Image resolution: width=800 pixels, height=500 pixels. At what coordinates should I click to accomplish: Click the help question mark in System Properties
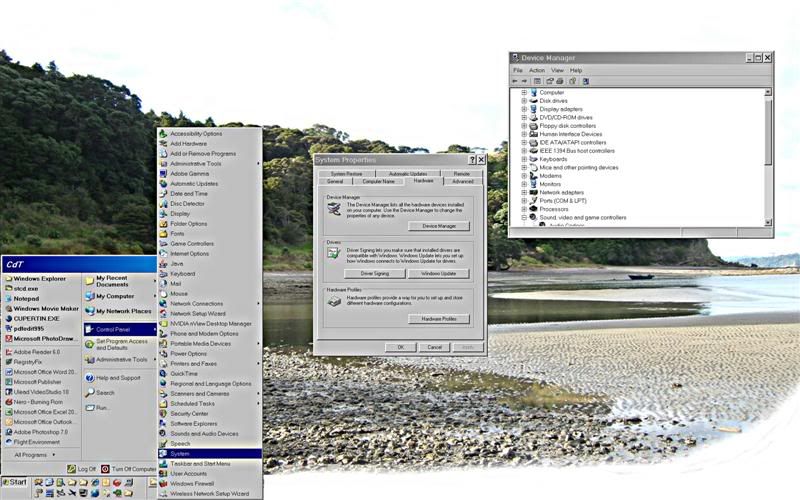(472, 160)
